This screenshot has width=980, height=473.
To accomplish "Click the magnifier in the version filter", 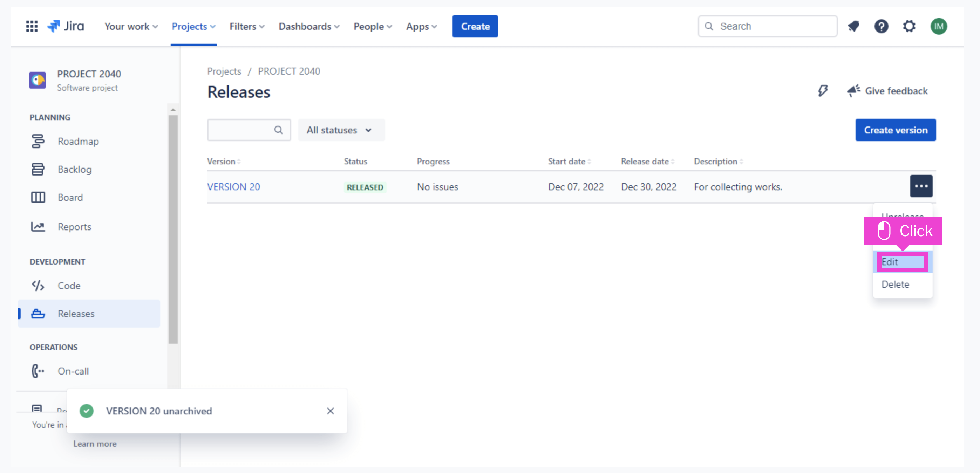I will [279, 130].
